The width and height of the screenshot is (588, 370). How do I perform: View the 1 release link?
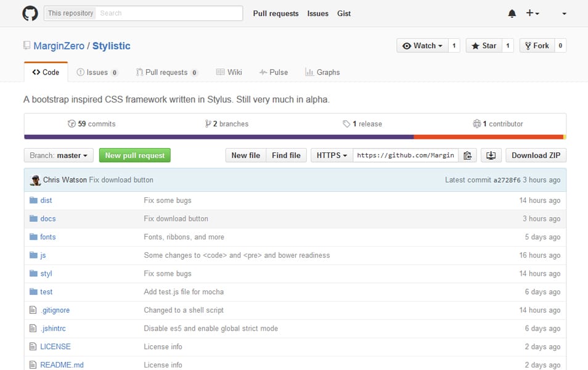(x=362, y=124)
